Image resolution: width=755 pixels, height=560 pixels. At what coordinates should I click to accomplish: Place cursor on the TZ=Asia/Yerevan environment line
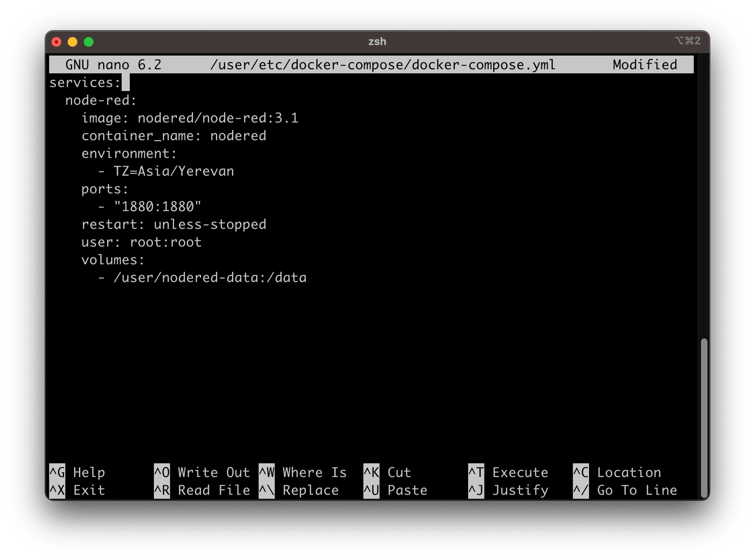point(166,171)
